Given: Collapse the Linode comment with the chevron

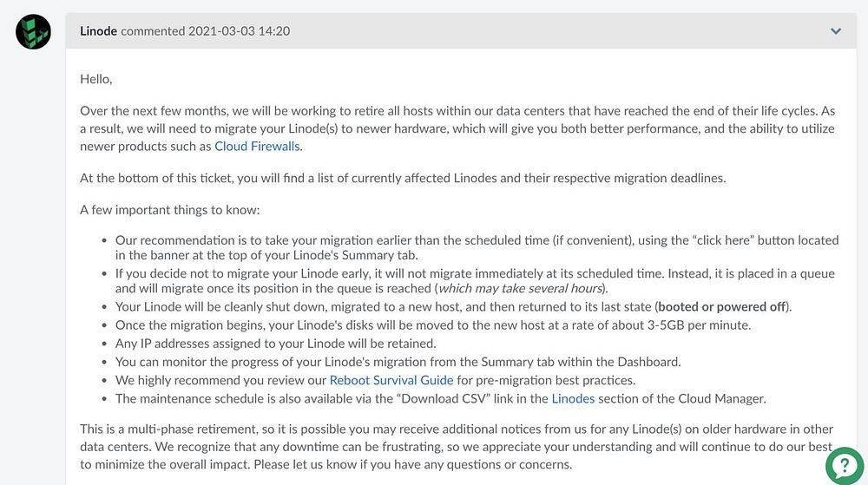Looking at the screenshot, I should pyautogui.click(x=835, y=31).
